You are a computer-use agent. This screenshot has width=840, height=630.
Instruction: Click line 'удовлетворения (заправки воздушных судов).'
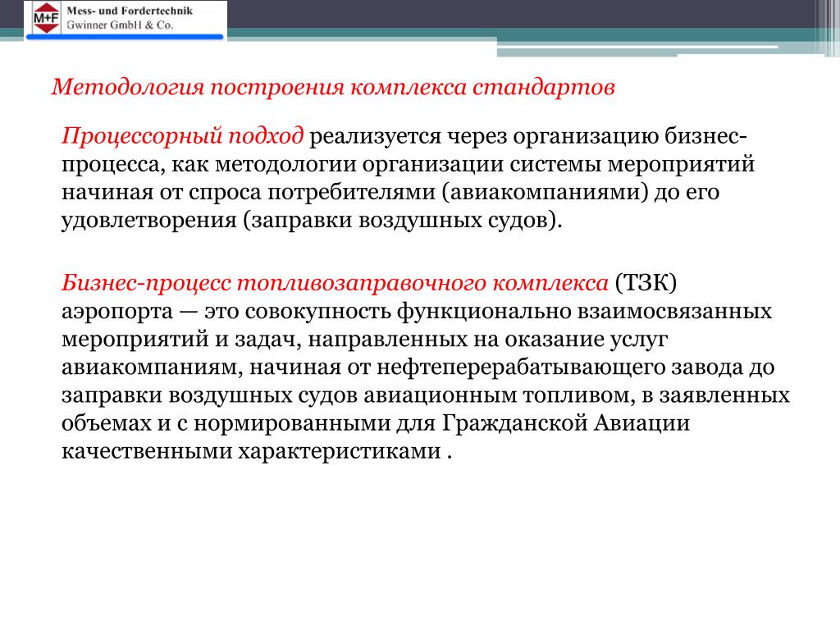pyautogui.click(x=312, y=220)
